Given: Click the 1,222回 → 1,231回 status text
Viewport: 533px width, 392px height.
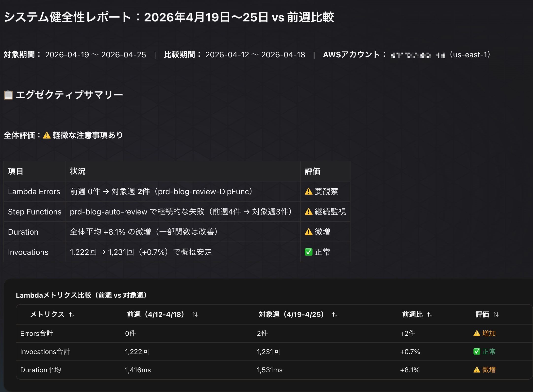Looking at the screenshot, I should click(x=141, y=252).
